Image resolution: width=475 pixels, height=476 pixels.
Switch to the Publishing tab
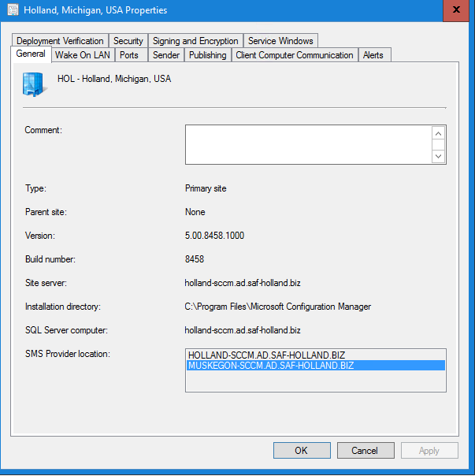point(208,55)
